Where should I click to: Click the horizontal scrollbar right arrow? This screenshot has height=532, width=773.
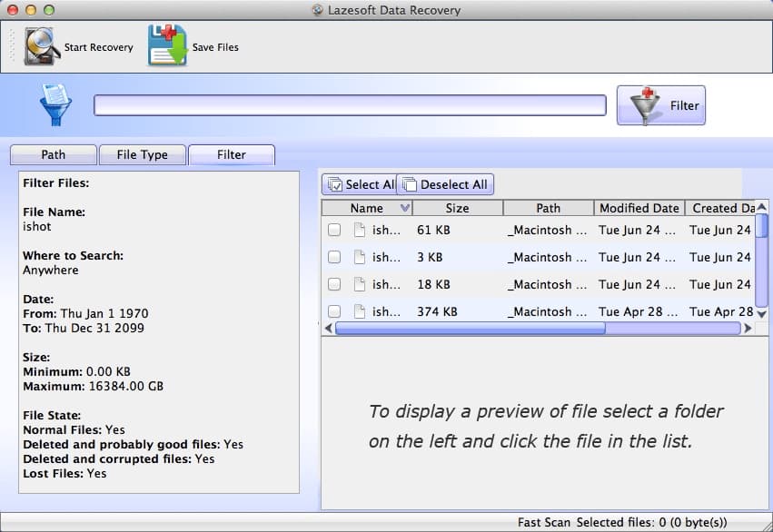(x=748, y=328)
